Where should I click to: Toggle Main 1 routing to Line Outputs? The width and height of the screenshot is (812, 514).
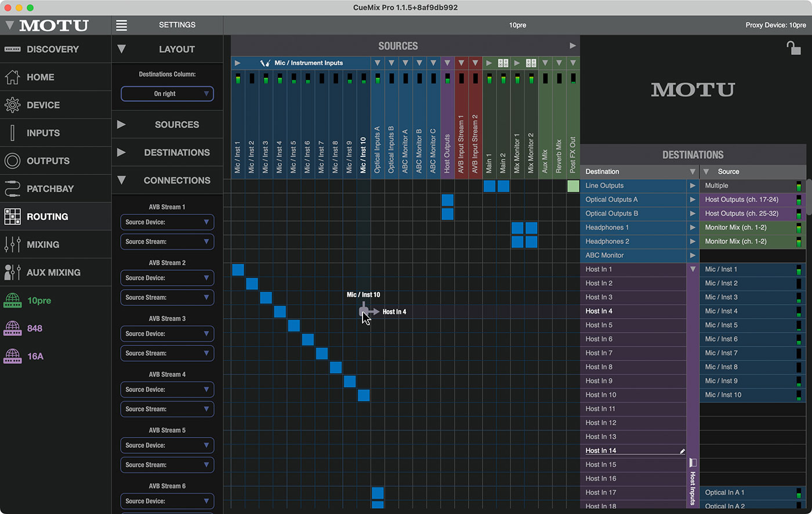tap(490, 186)
